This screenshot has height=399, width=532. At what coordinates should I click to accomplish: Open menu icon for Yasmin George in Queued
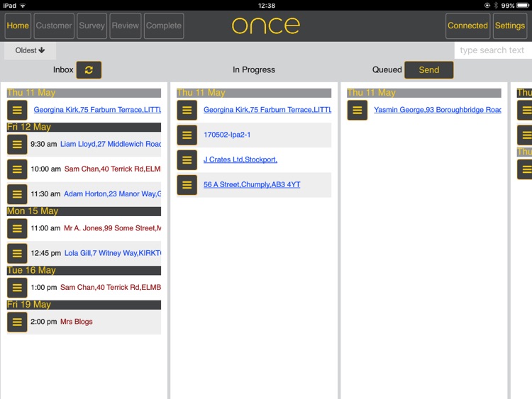click(x=358, y=110)
